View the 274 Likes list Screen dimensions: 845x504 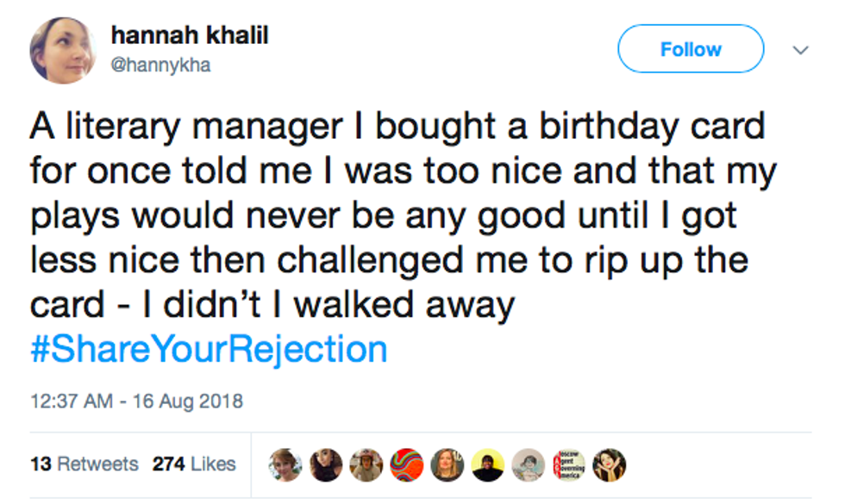click(x=194, y=464)
